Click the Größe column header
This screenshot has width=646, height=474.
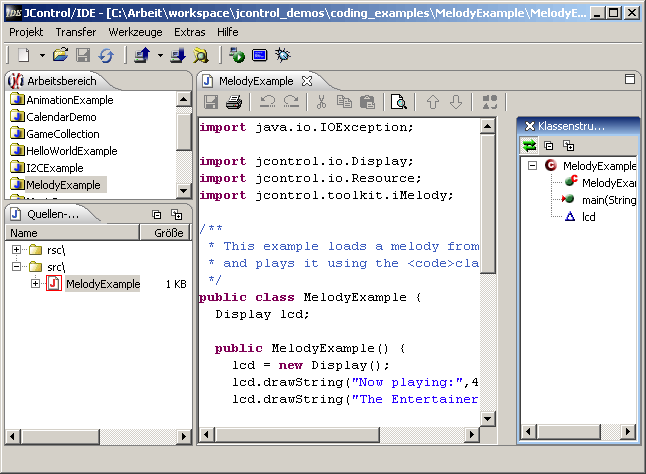pyautogui.click(x=168, y=233)
